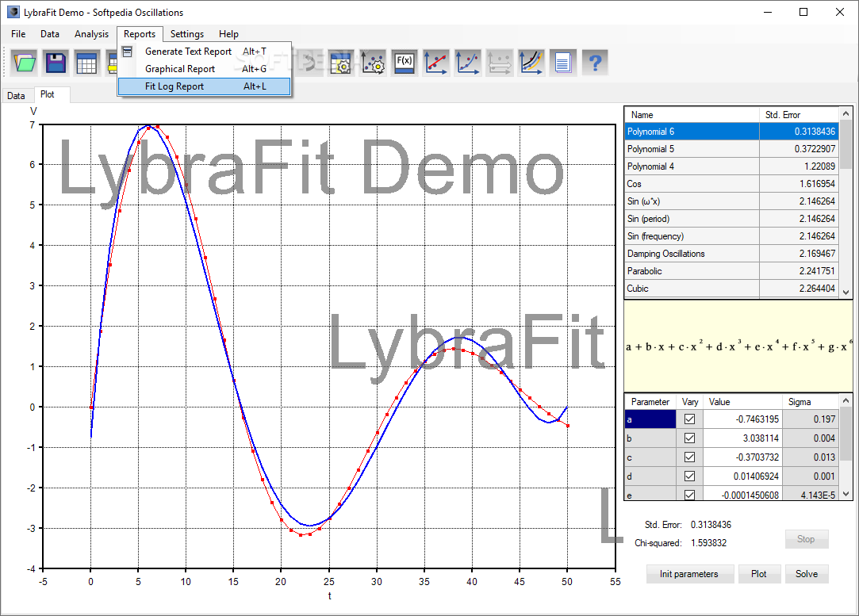Click the parameter table scrollbar thumb
This screenshot has width=859, height=616.
tap(846, 434)
